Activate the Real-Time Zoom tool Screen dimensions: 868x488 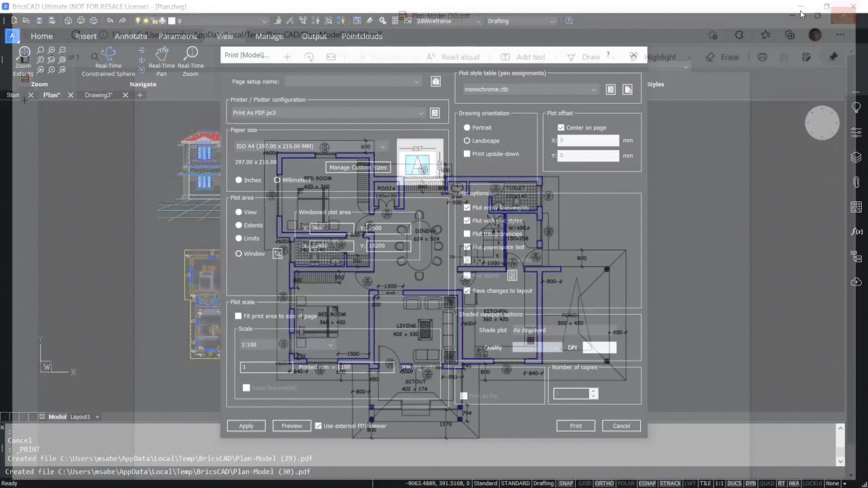[191, 62]
